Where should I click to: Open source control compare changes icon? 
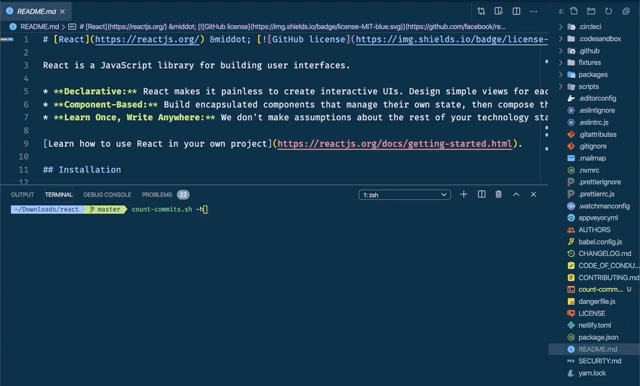(481, 11)
